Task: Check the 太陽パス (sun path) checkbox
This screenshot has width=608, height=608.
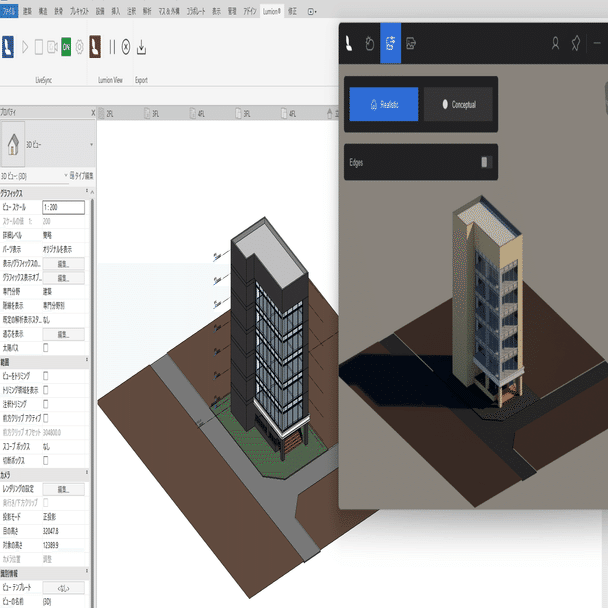Action: coord(46,348)
